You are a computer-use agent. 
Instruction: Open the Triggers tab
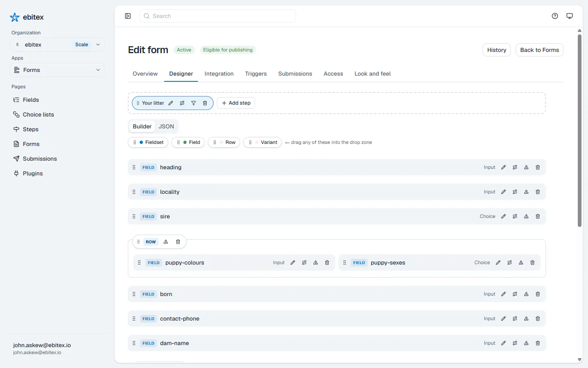(256, 74)
